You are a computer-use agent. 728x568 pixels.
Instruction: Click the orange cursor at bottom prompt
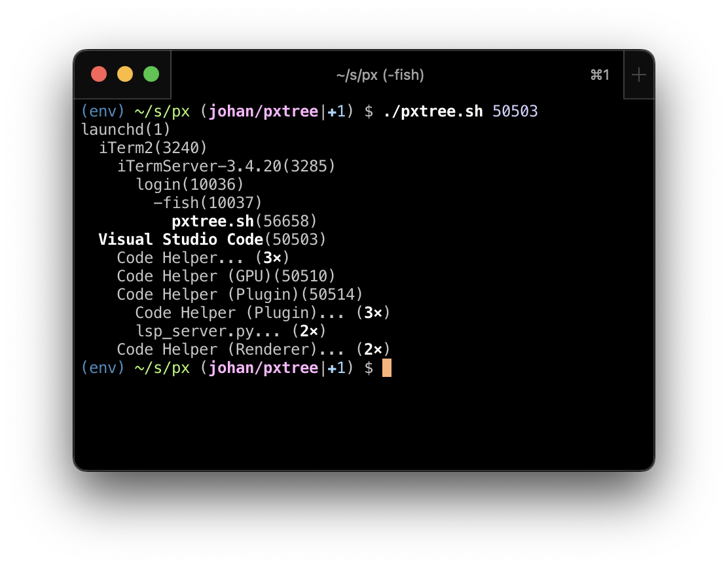[x=387, y=368]
